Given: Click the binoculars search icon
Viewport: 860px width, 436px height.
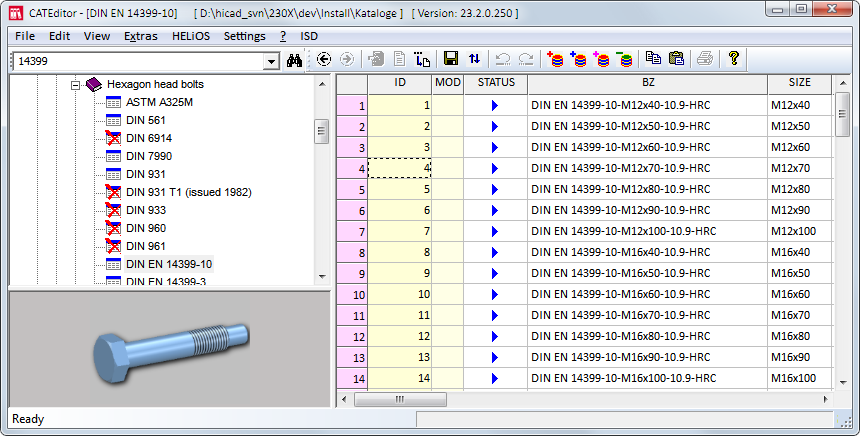Looking at the screenshot, I should (295, 60).
